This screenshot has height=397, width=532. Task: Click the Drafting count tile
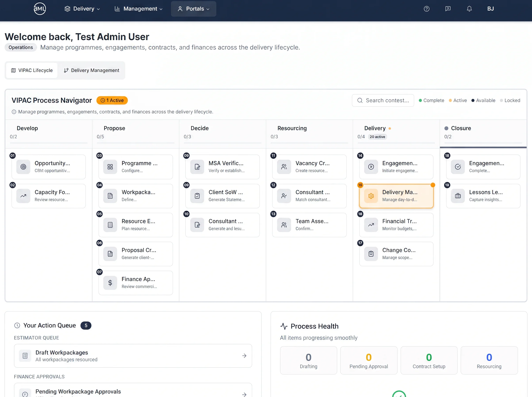point(308,360)
